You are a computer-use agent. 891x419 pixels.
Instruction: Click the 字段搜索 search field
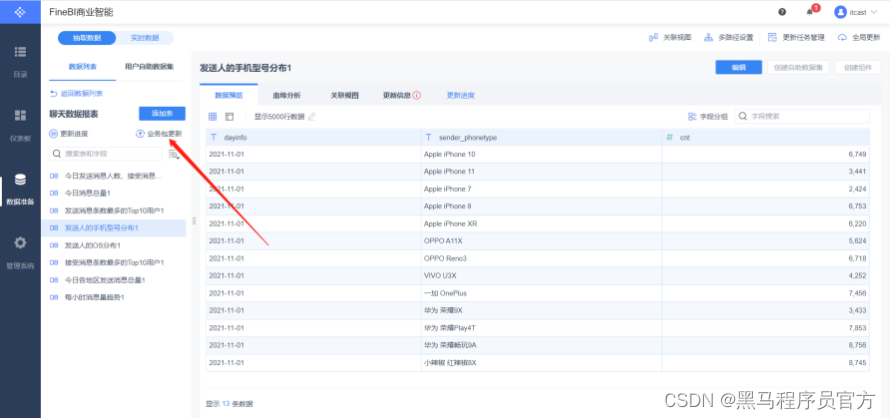tap(802, 117)
